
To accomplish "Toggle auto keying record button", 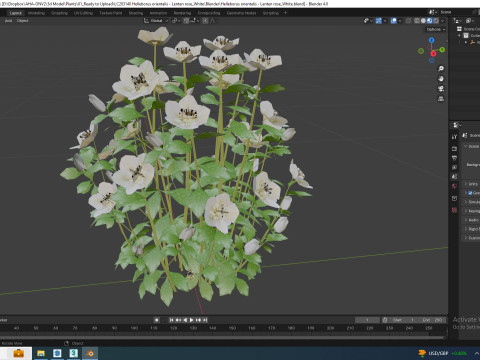I will (156, 320).
